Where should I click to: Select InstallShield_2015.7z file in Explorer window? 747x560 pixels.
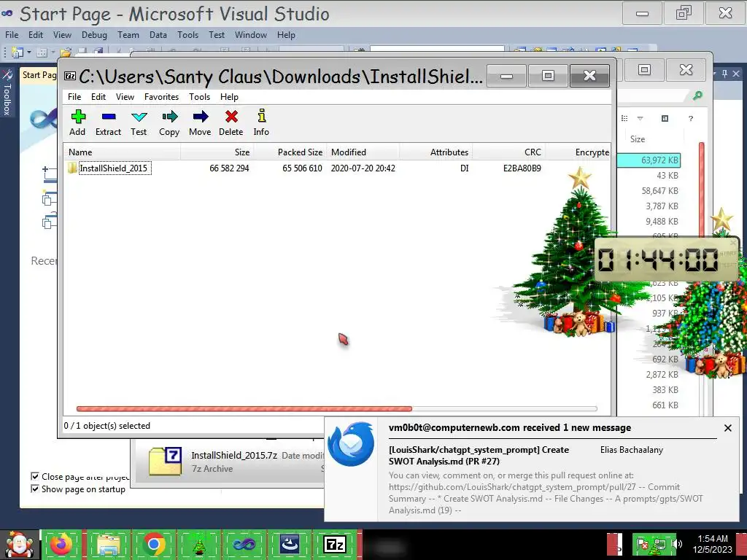coord(228,462)
